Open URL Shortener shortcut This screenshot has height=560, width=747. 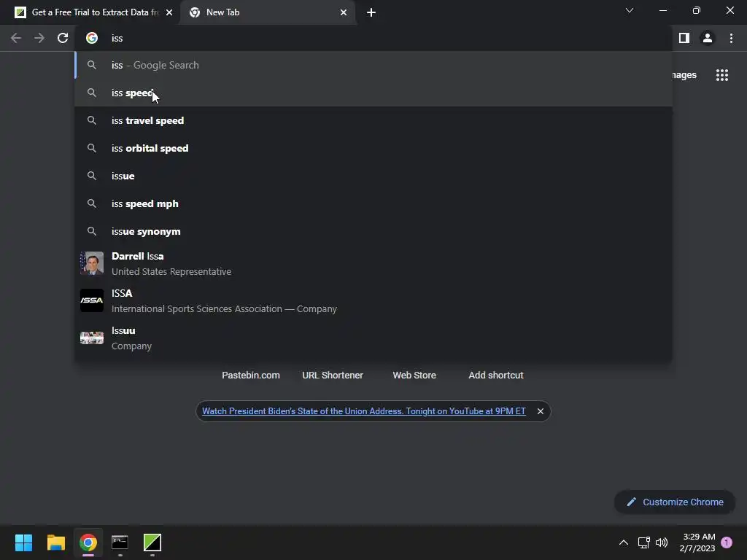pyautogui.click(x=333, y=376)
